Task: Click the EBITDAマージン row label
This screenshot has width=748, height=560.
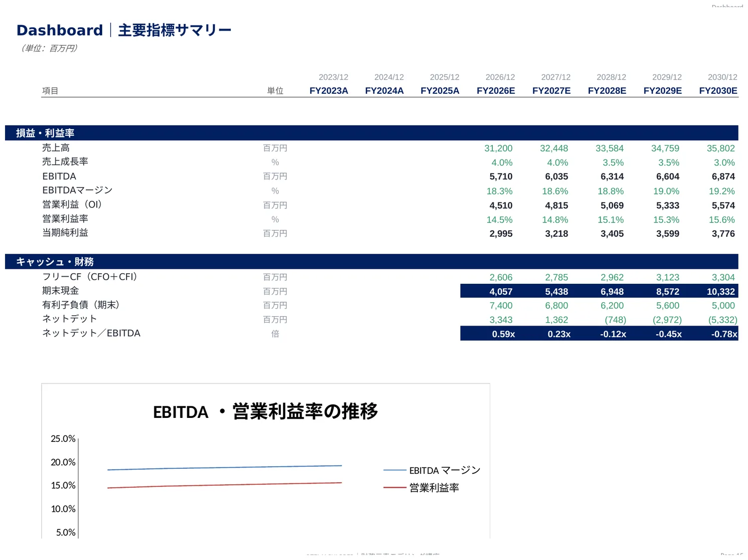Action: [x=77, y=190]
